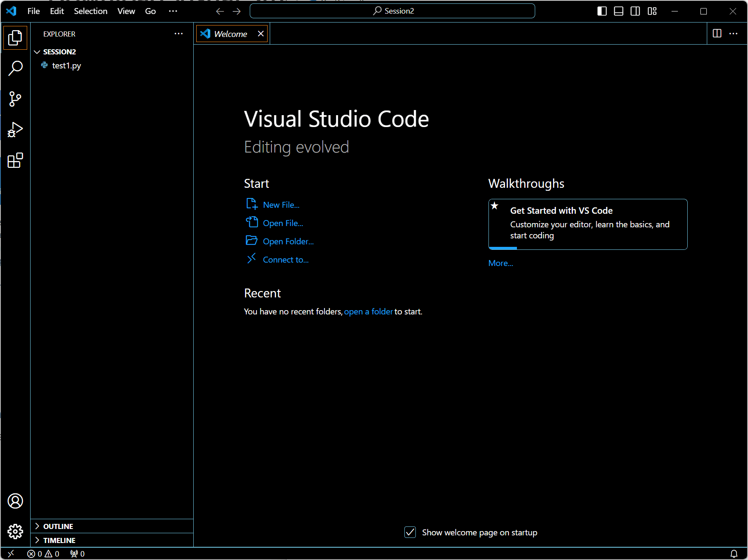Click the Connect to... link

tap(286, 260)
